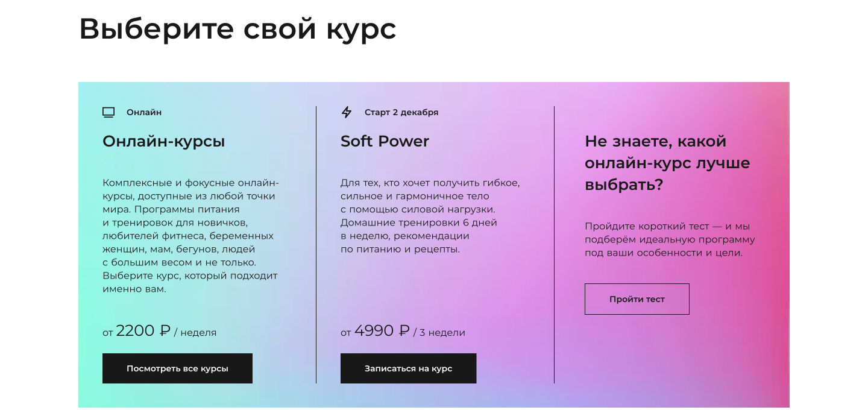Click the Посмотреть все курсы button

177,368
